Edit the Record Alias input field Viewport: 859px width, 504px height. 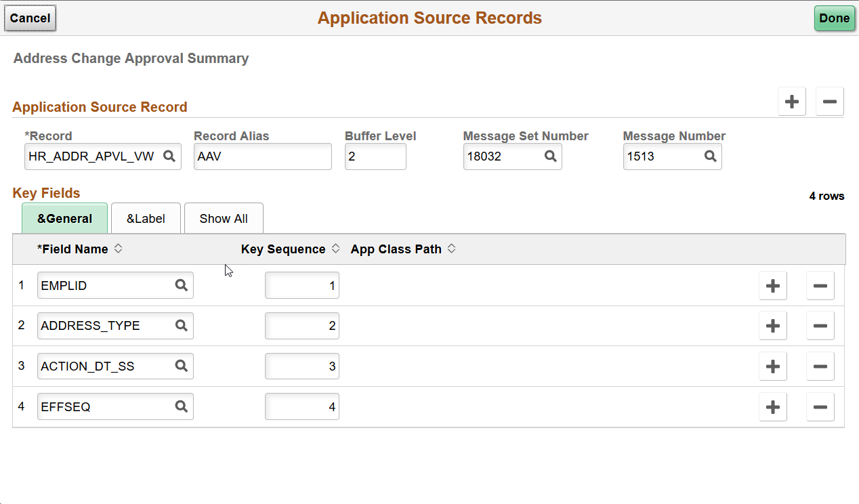click(263, 156)
